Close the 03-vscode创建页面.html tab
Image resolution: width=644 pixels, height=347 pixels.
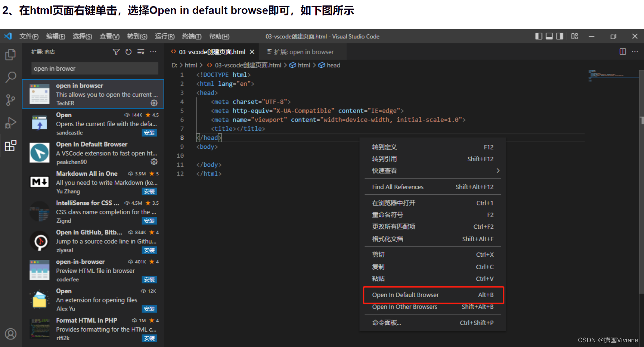coord(252,52)
